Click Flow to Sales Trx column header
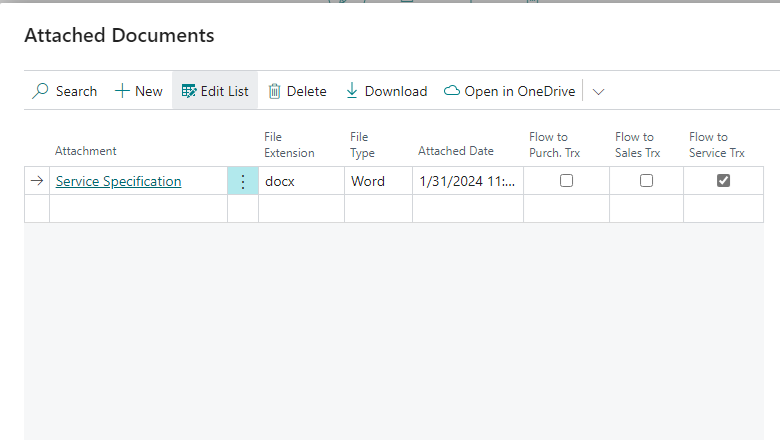 (637, 145)
